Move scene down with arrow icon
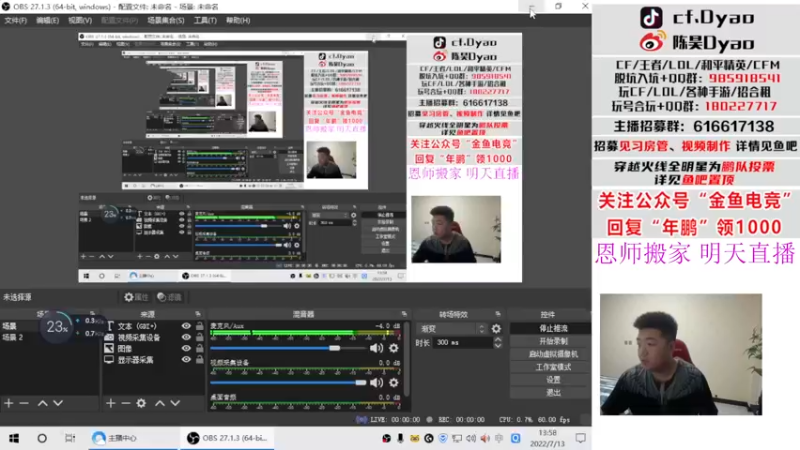800x450 pixels. click(58, 404)
